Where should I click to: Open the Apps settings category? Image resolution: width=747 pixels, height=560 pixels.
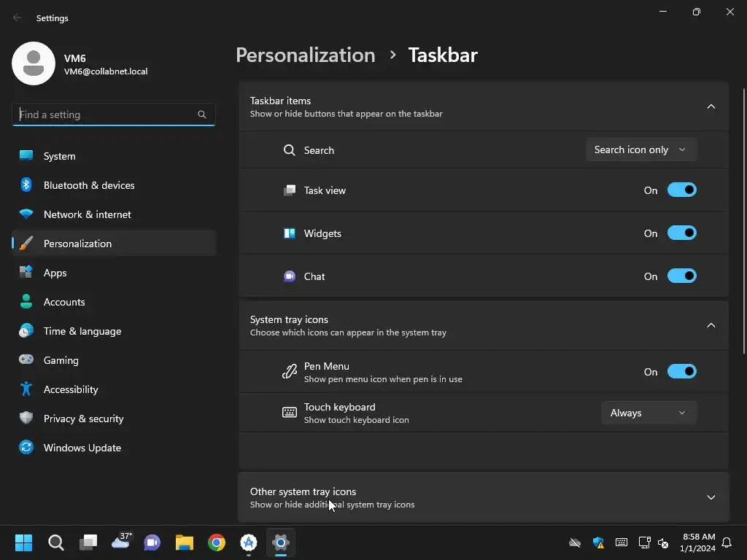coord(113,273)
